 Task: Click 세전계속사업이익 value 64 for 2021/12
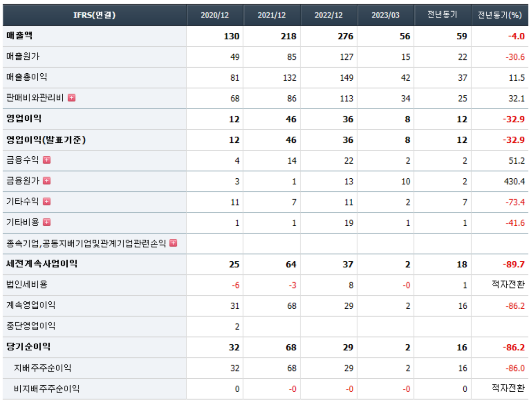(291, 265)
